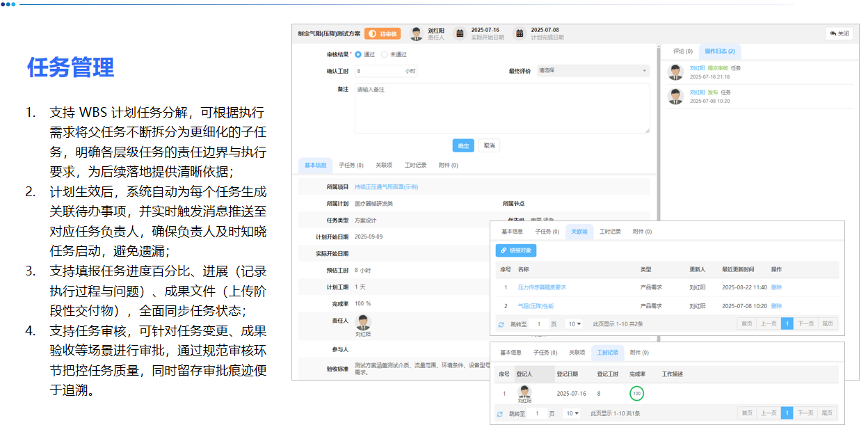Screen dimensions: 868x432
Task: Click 刘红阳's avatar in the task header
Action: pyautogui.click(x=417, y=33)
